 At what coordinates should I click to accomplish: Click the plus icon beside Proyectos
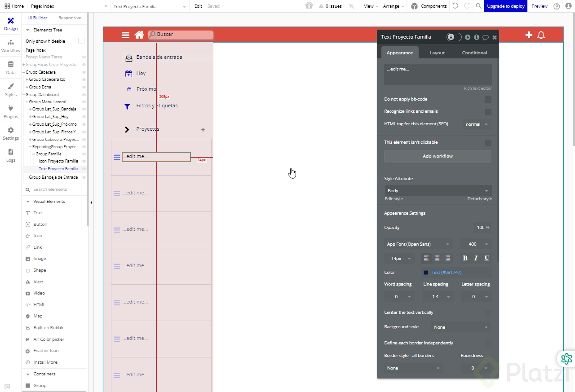[x=203, y=130]
